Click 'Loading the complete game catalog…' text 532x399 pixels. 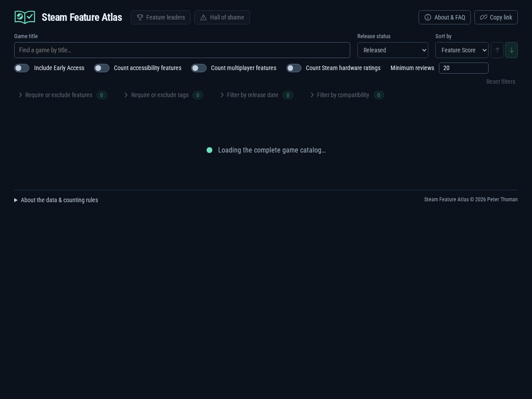[272, 150]
